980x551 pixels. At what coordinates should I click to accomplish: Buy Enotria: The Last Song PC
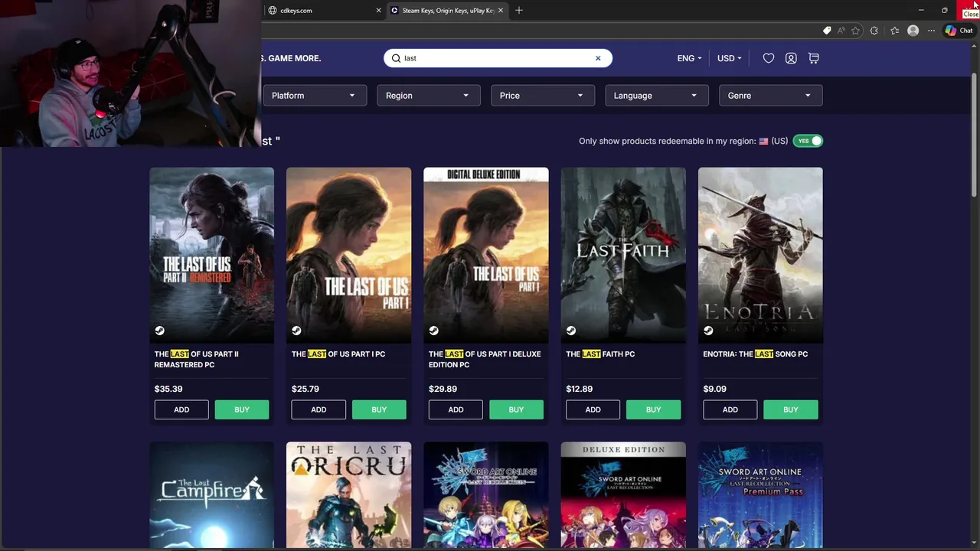coord(791,409)
